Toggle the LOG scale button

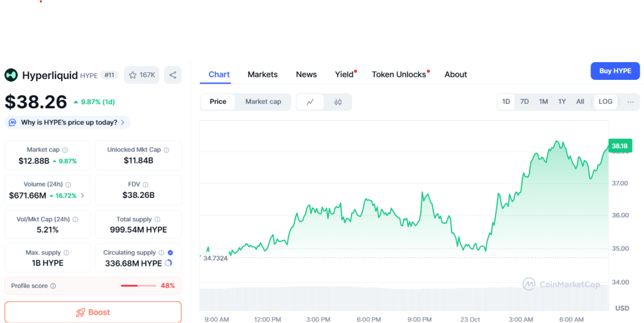point(605,102)
